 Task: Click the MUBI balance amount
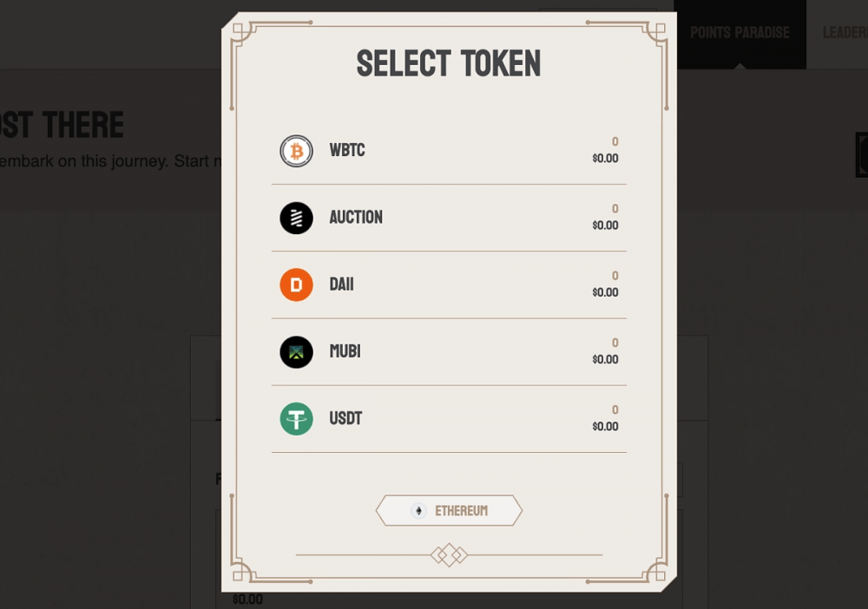[x=615, y=343]
